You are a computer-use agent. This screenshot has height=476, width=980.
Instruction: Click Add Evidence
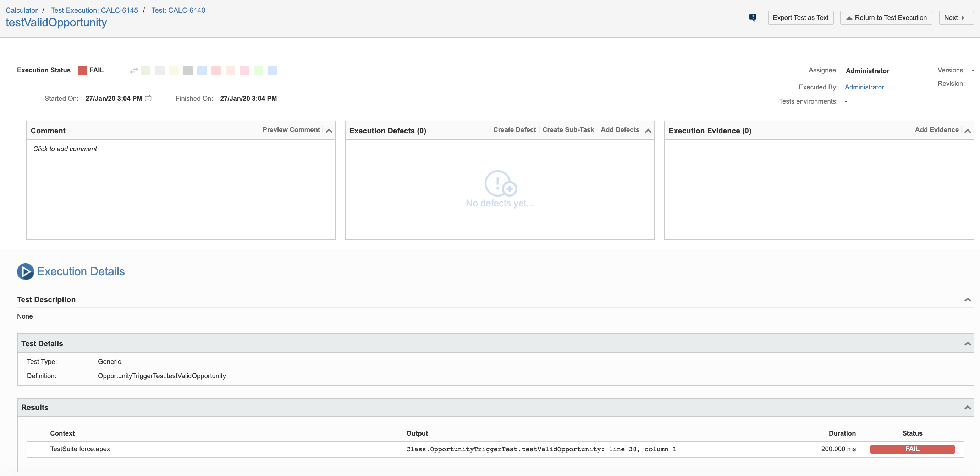[x=937, y=130]
